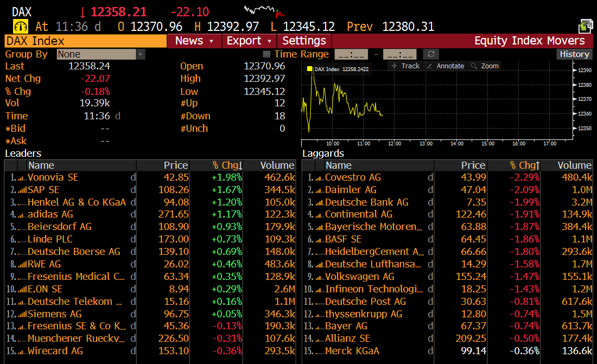The image size is (597, 364).
Task: Select Bayerische Motoren... row
Action: tap(447, 227)
